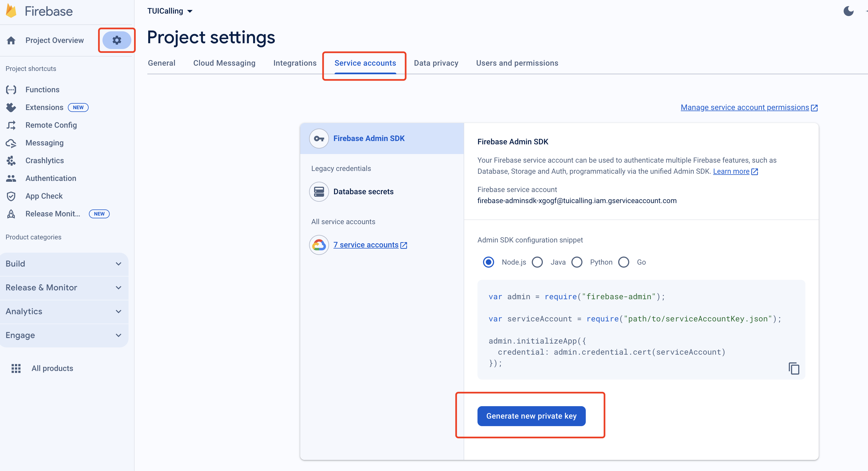Select the Python radio button
This screenshot has width=868, height=471.
[x=577, y=262]
